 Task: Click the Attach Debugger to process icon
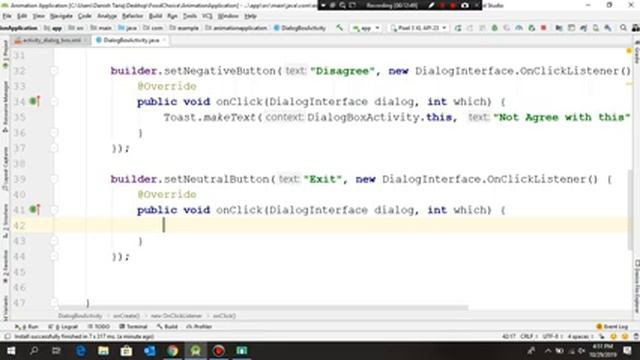(x=531, y=28)
